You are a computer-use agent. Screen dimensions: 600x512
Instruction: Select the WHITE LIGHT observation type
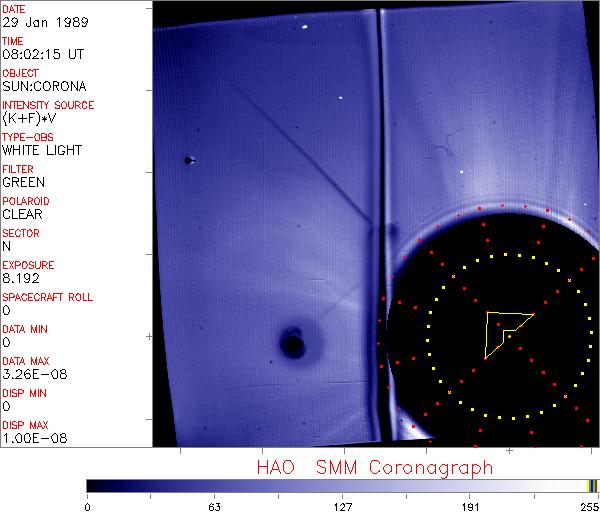(x=42, y=150)
